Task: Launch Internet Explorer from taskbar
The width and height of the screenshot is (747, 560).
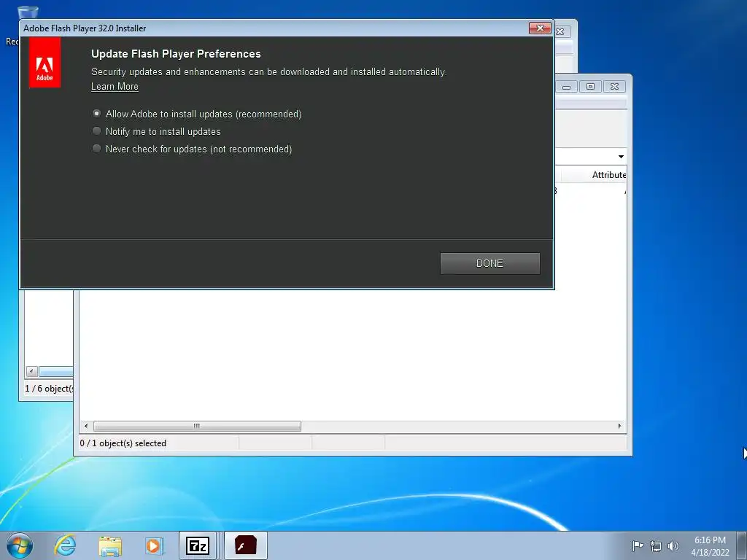Action: click(x=65, y=545)
